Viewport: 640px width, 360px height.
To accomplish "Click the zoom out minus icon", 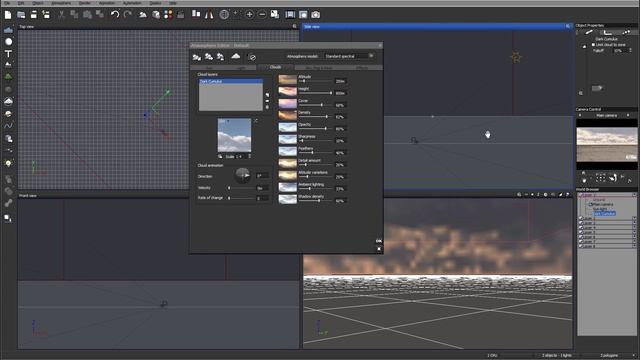I will [x=262, y=15].
